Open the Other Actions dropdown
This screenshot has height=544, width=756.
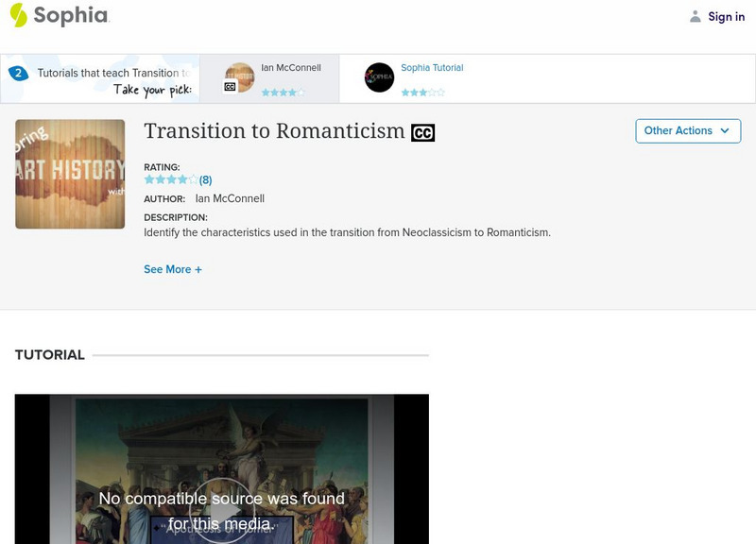click(687, 131)
